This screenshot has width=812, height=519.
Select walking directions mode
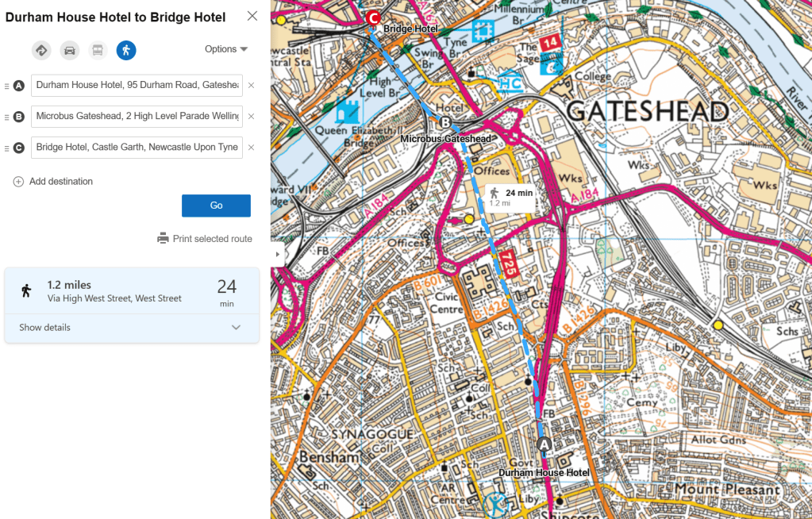(125, 51)
